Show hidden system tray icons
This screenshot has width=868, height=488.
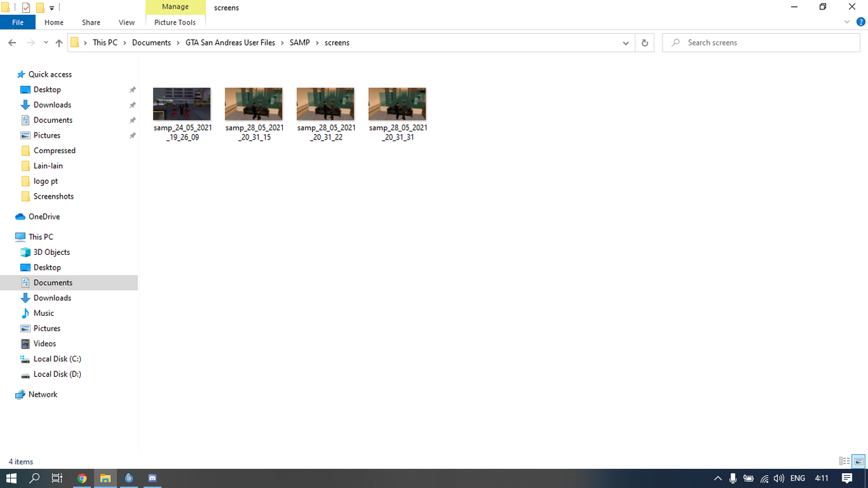click(717, 479)
